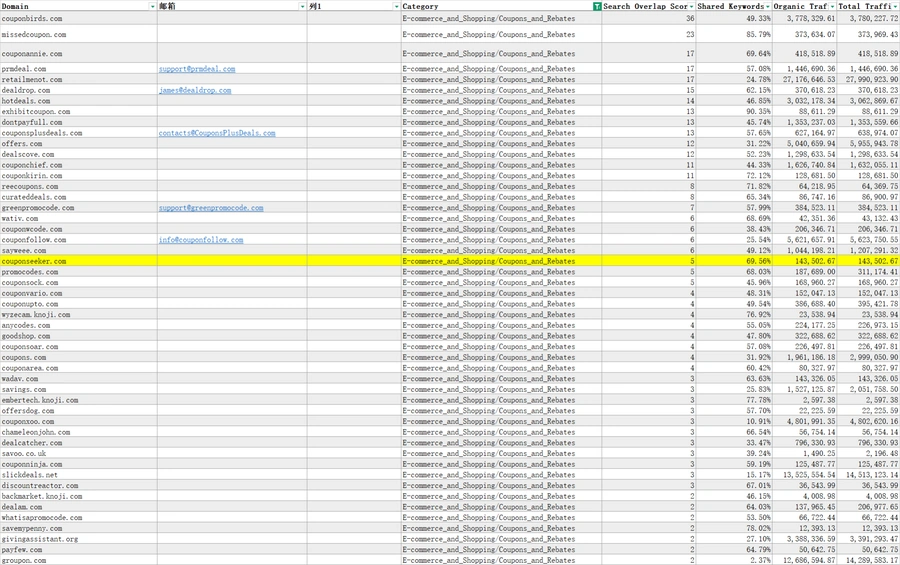Select total traffic value 3,780,227.72

(868, 18)
